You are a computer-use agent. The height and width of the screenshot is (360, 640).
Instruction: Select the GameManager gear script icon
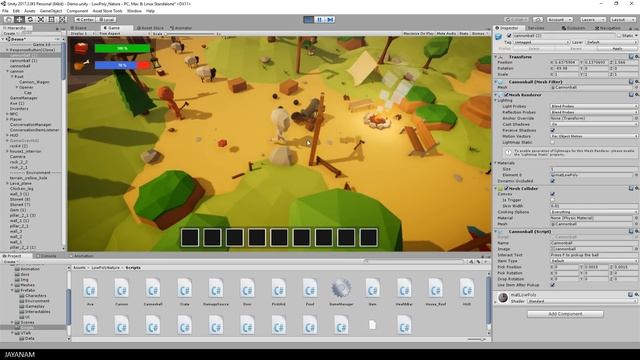pyautogui.click(x=341, y=289)
